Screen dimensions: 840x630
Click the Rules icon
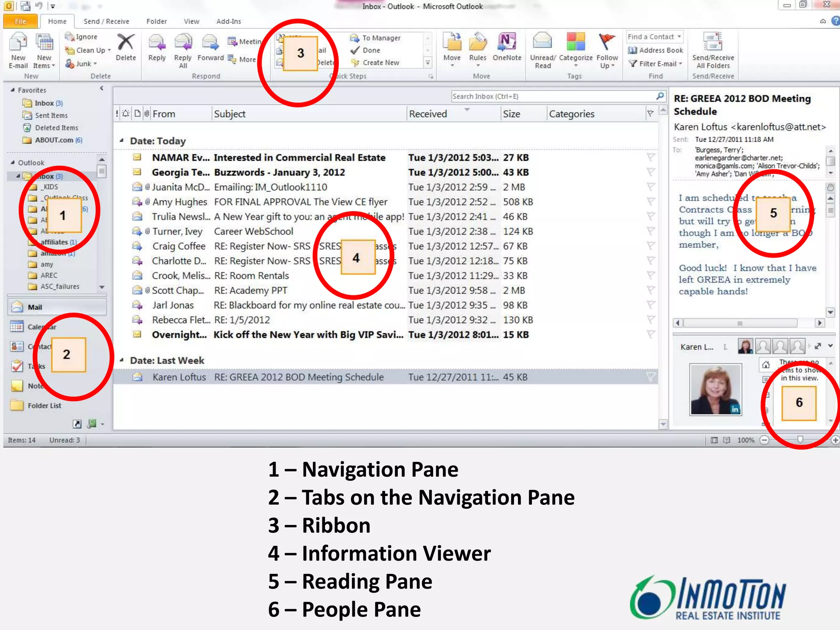[478, 42]
